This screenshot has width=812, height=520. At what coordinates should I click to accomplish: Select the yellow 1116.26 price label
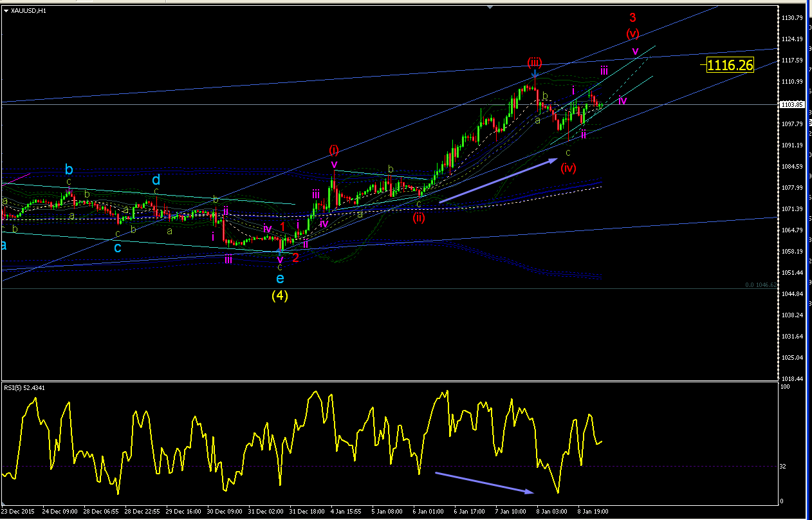[x=730, y=64]
